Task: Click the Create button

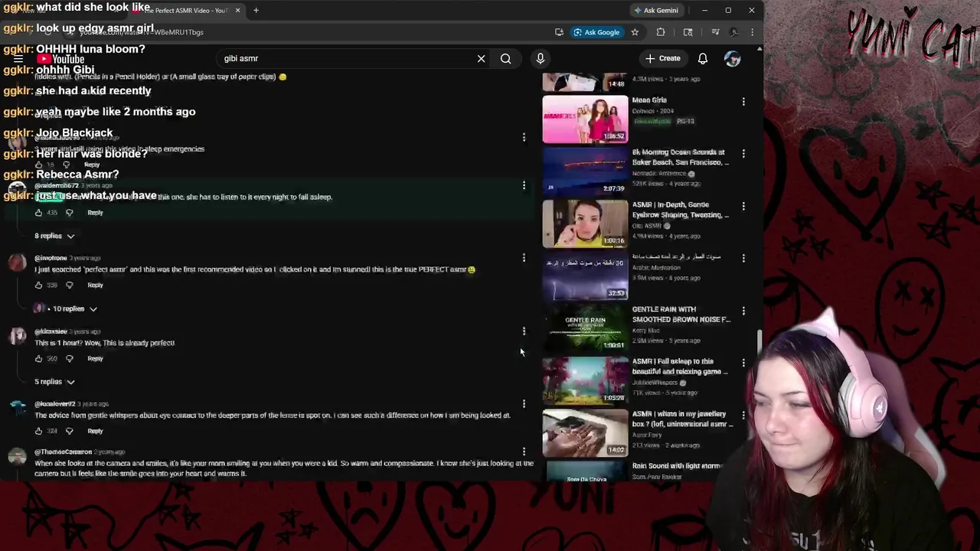Action: pyautogui.click(x=663, y=58)
